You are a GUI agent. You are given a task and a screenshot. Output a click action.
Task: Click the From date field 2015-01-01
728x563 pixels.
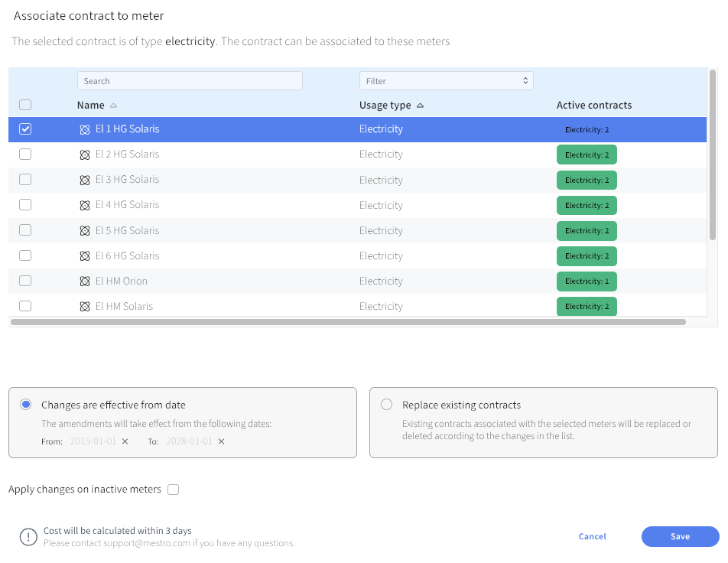[x=93, y=441]
